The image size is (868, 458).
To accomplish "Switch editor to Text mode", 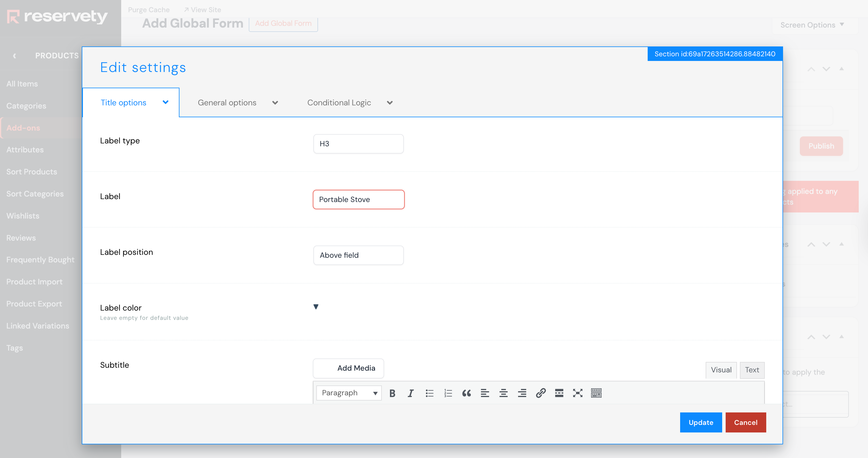I will click(752, 370).
